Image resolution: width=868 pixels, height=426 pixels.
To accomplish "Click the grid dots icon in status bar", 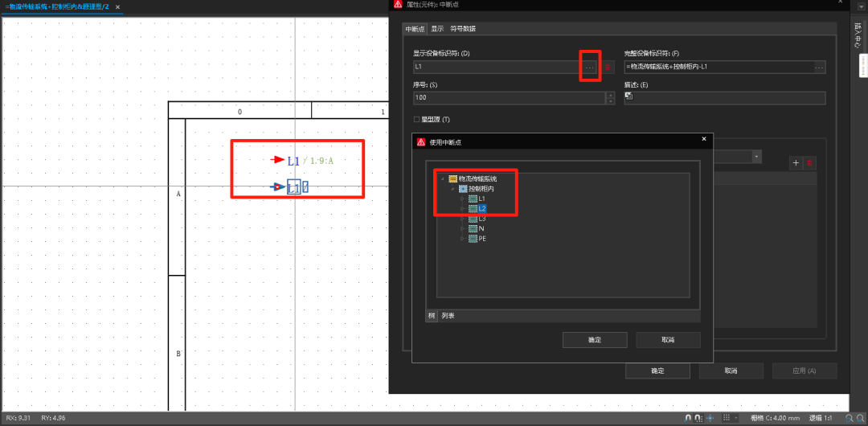I will (727, 418).
